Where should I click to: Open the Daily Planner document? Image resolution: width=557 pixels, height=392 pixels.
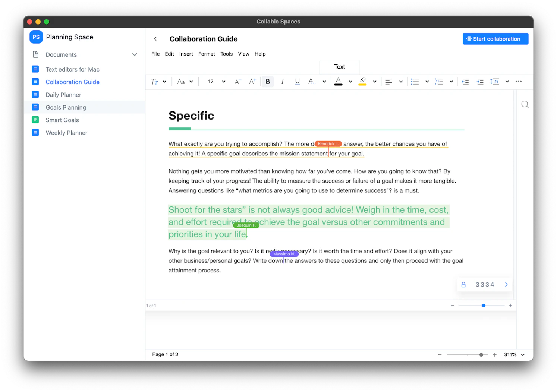point(85,95)
